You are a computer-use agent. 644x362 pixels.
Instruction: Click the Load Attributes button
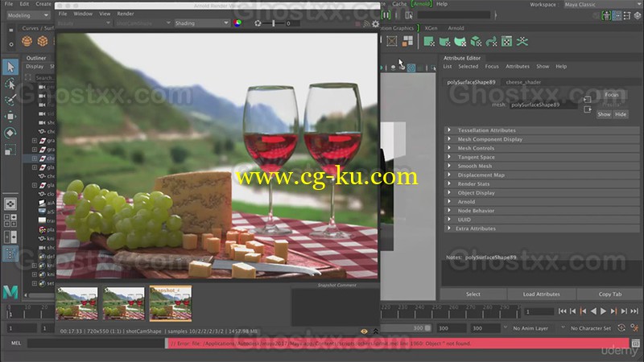pyautogui.click(x=541, y=294)
